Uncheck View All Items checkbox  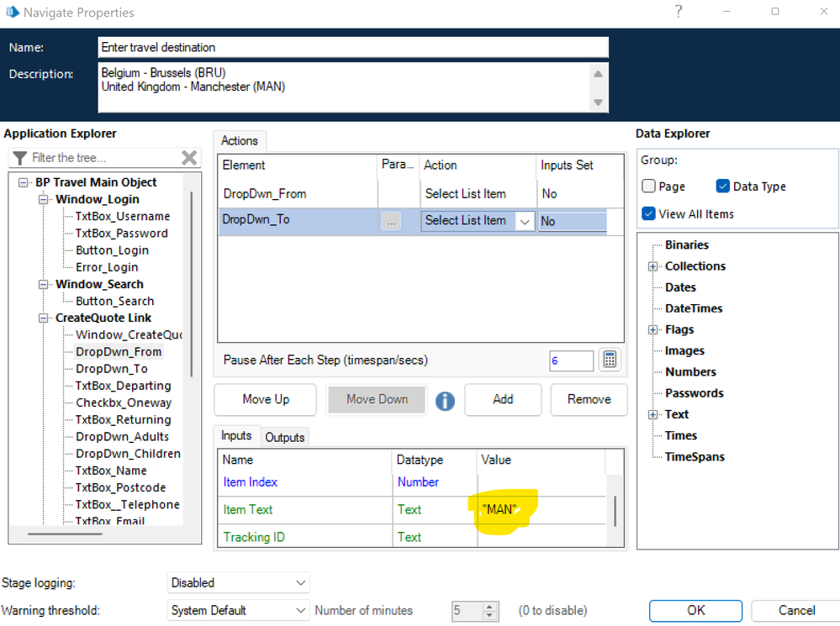click(x=648, y=213)
